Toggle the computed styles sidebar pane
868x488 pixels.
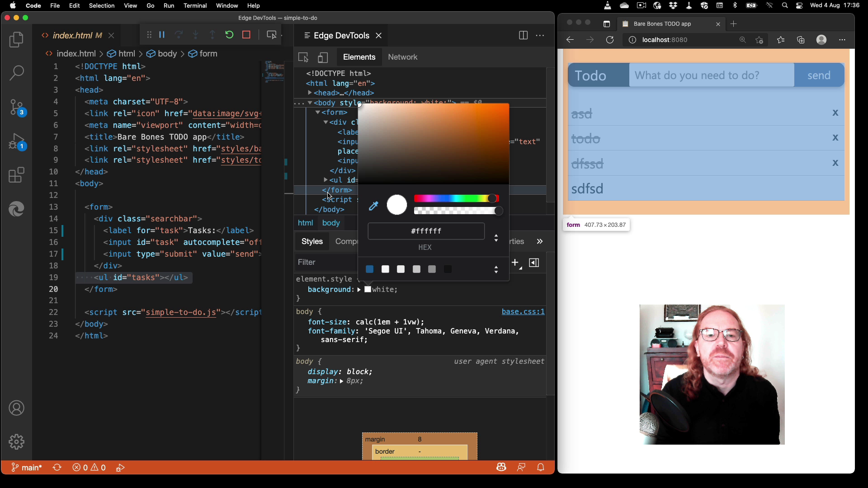click(534, 263)
